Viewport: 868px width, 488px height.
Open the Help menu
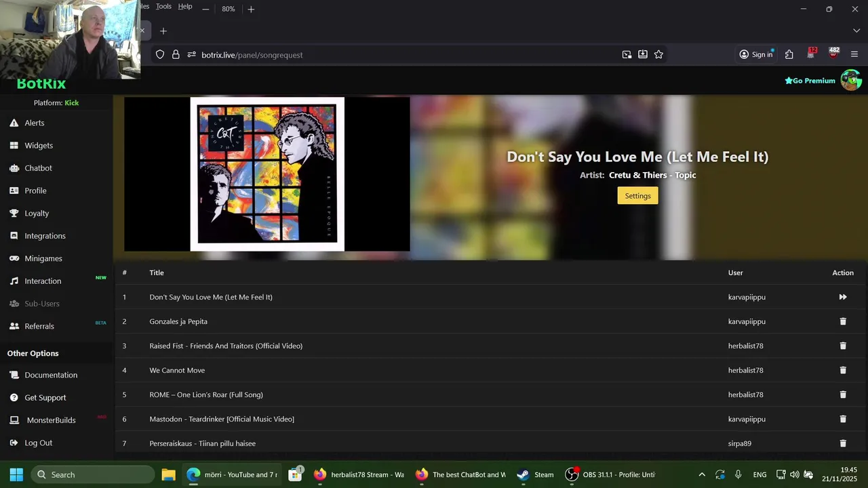[x=185, y=6]
